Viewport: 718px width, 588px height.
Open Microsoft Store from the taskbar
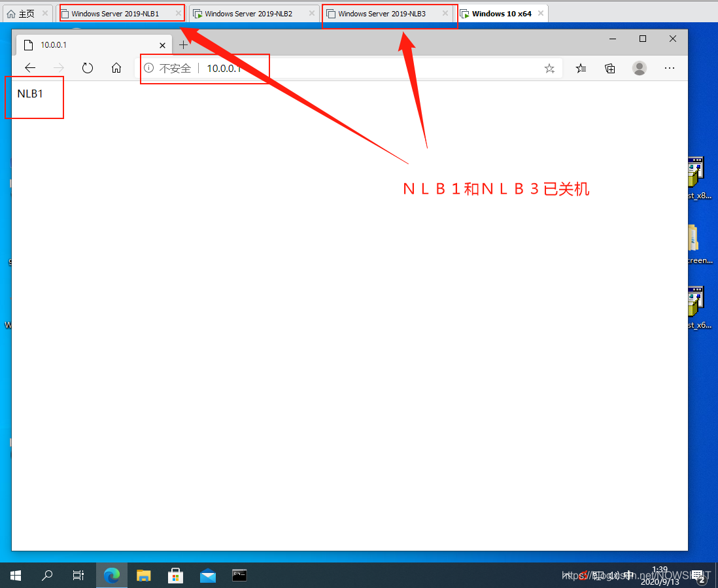pos(175,575)
